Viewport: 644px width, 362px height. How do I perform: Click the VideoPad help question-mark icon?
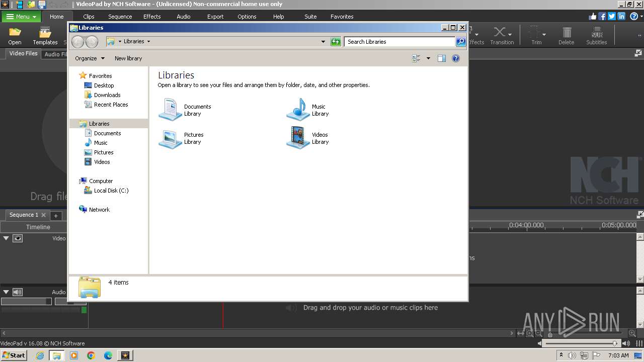[634, 16]
